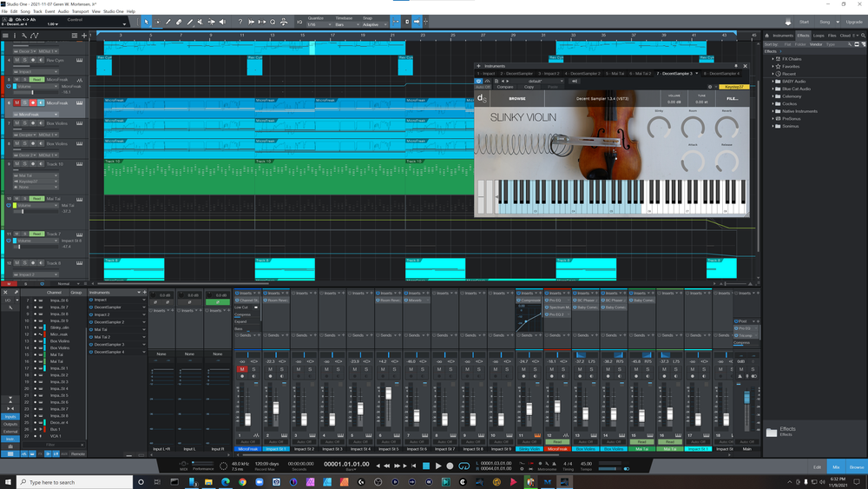The width and height of the screenshot is (868, 489).
Task: Select the Split tool
Action: [x=168, y=22]
